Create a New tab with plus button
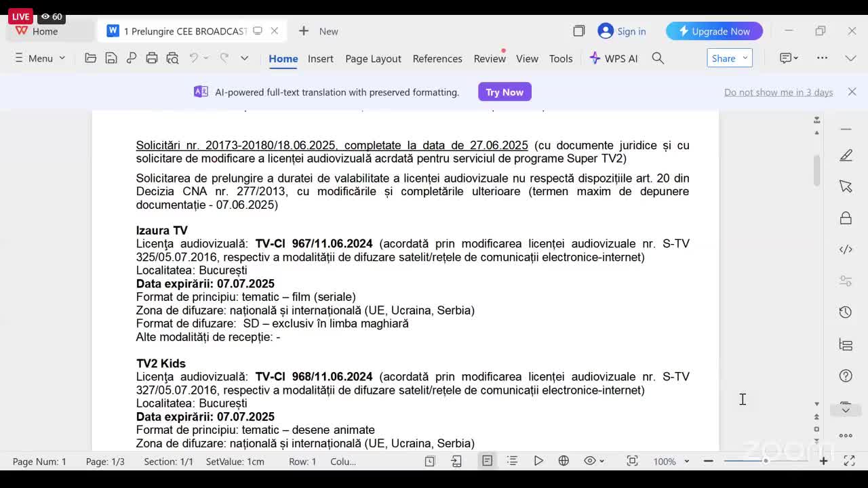This screenshot has height=488, width=868. [304, 31]
